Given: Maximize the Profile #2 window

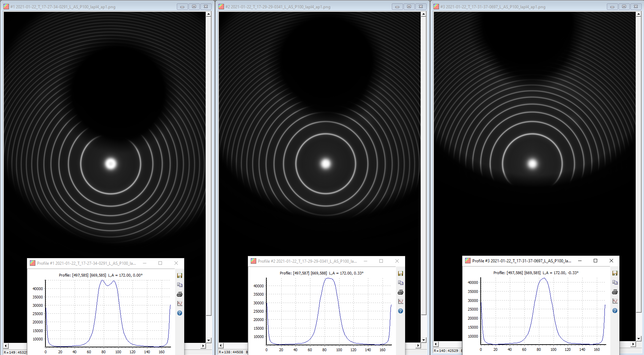Looking at the screenshot, I should (x=381, y=261).
